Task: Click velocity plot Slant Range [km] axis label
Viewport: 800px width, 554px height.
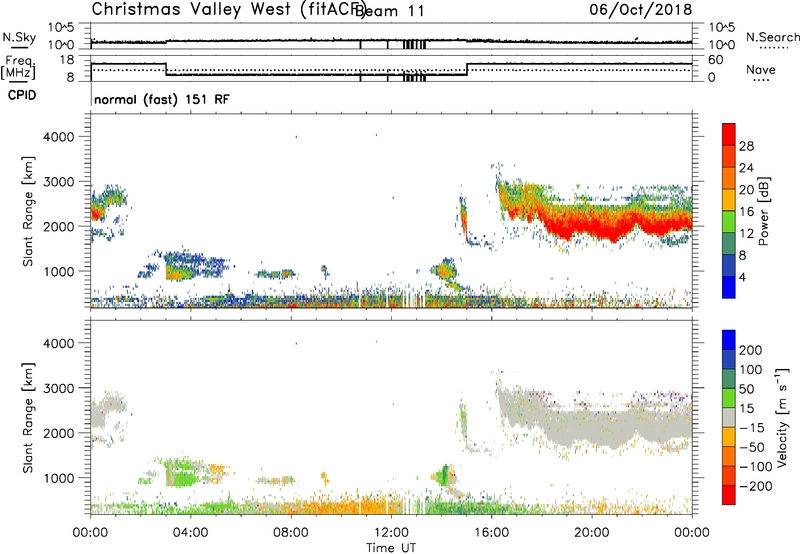Action: tap(28, 418)
